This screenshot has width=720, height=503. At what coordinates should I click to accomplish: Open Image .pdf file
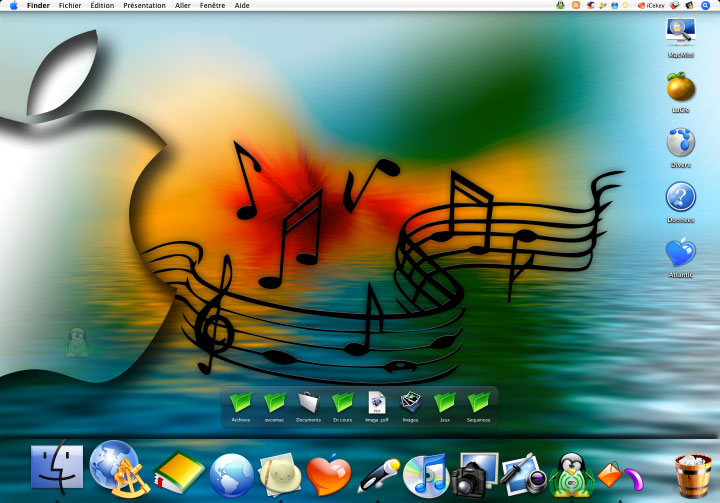[377, 407]
